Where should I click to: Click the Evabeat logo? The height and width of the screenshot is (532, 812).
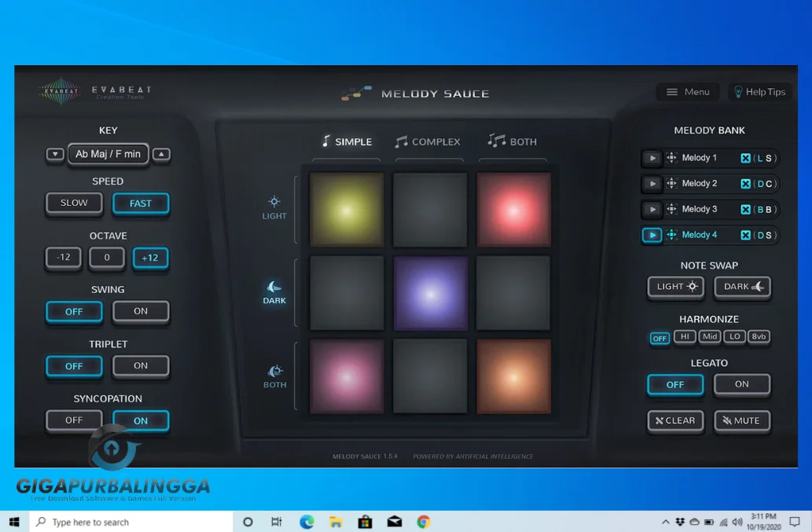61,91
